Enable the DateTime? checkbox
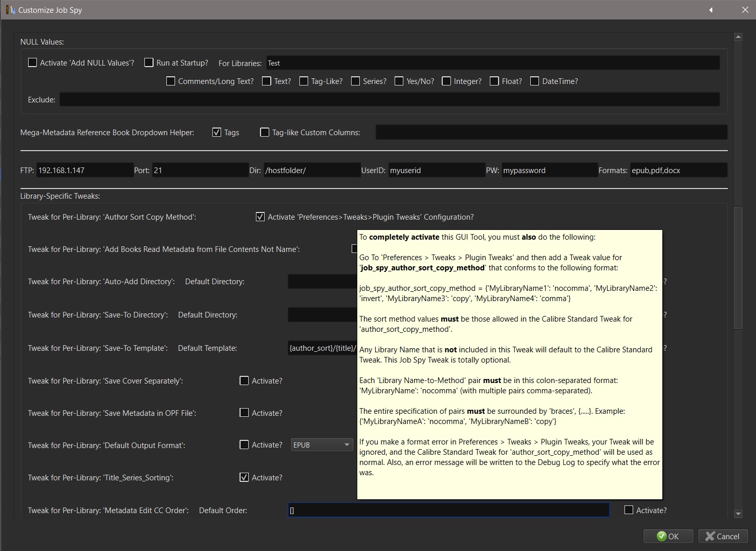This screenshot has height=551, width=756. click(534, 81)
